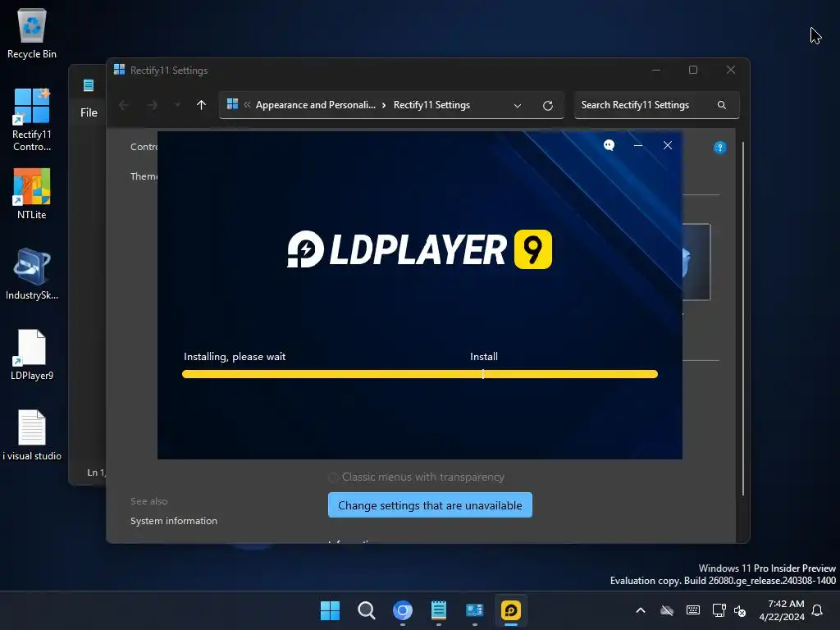Click the search magnifier in Rectify11 Settings

click(x=722, y=105)
